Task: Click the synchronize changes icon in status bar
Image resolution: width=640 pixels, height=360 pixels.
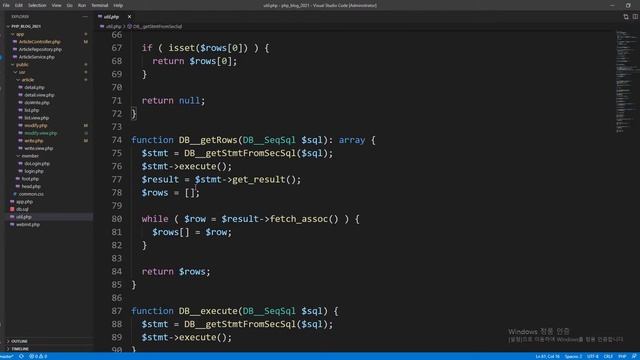Action: tap(21, 356)
